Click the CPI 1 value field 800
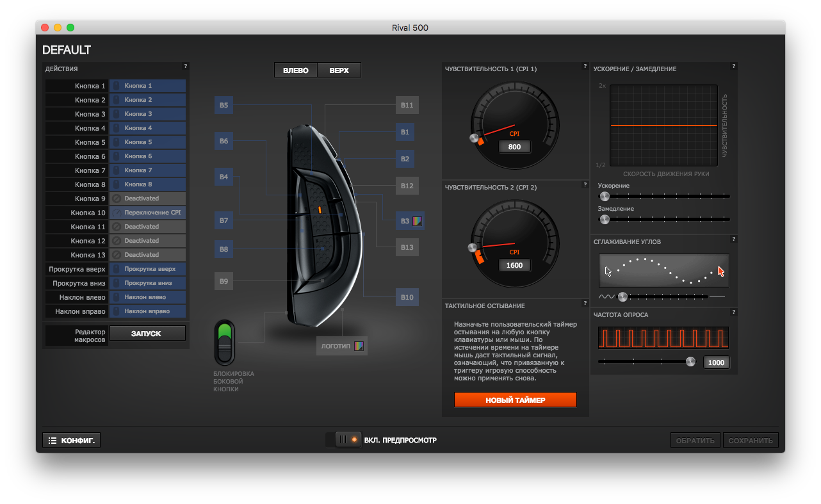 pyautogui.click(x=515, y=147)
